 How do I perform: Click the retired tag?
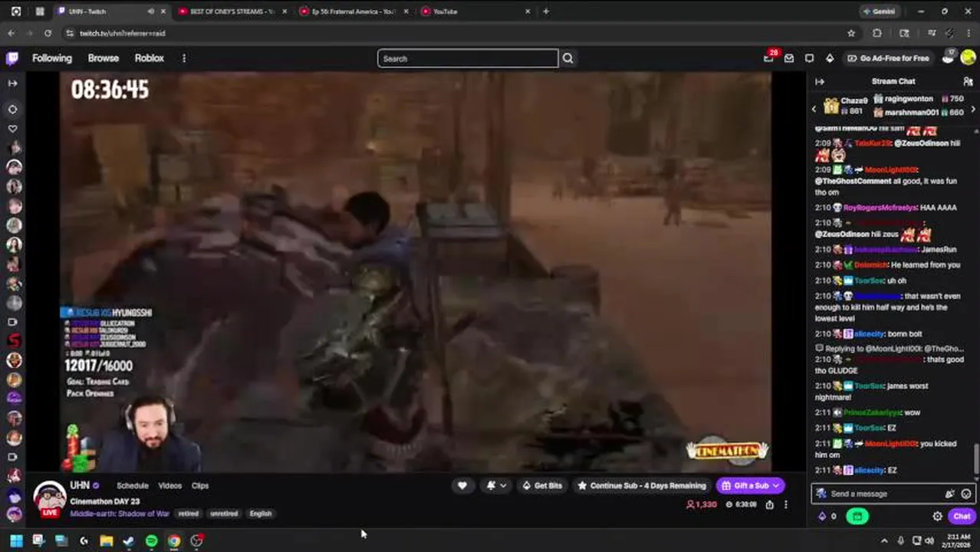coord(189,514)
